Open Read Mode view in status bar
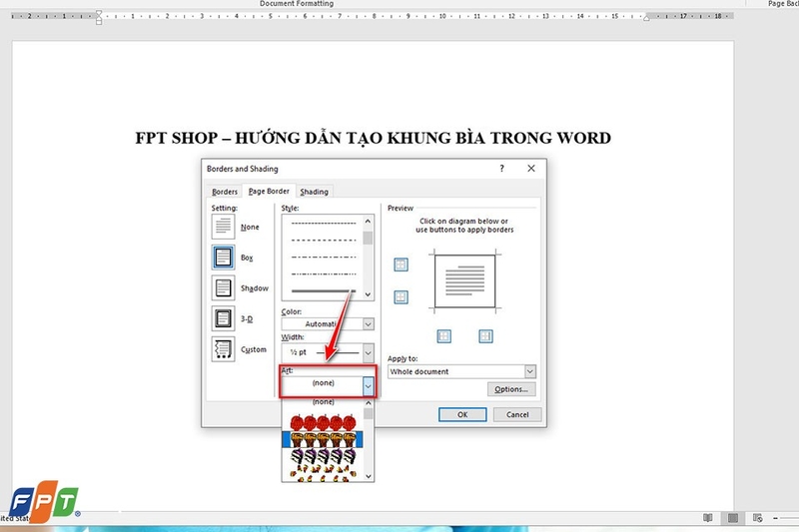 708,518
